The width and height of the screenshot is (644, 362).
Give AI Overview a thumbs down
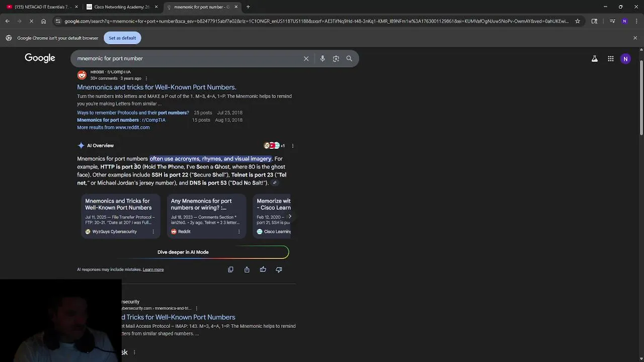[279, 269]
